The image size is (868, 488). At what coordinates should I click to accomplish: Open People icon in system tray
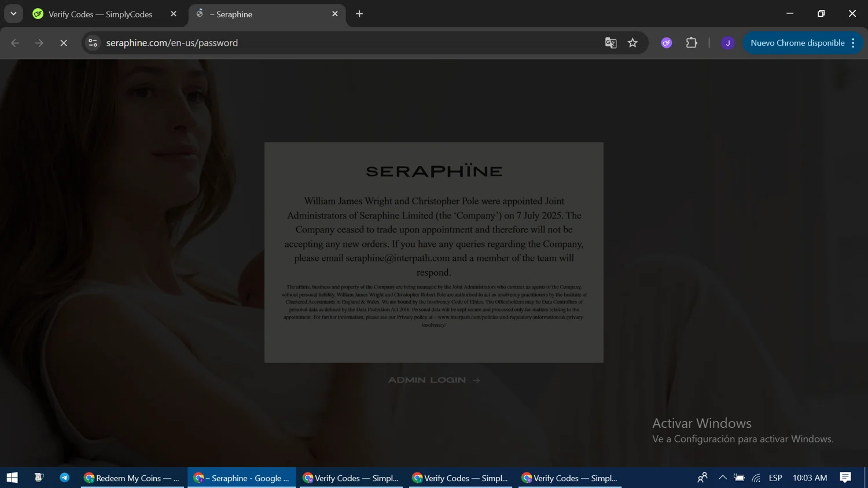point(703,478)
